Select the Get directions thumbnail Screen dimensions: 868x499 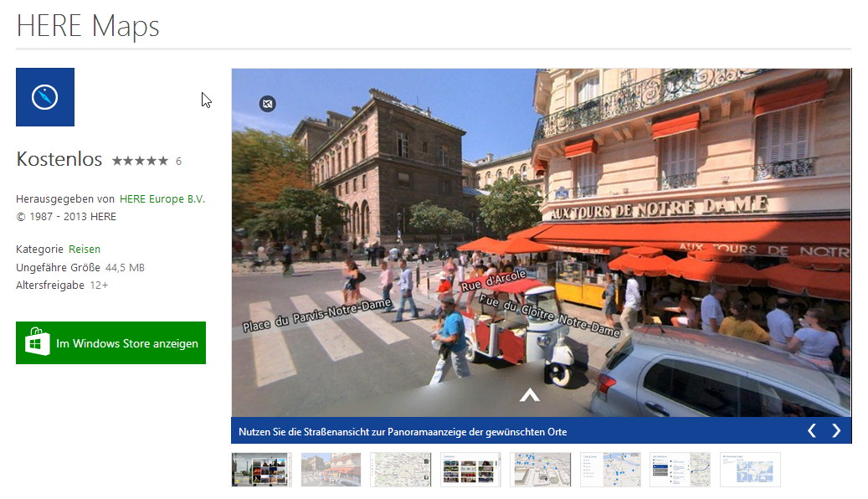[680, 470]
